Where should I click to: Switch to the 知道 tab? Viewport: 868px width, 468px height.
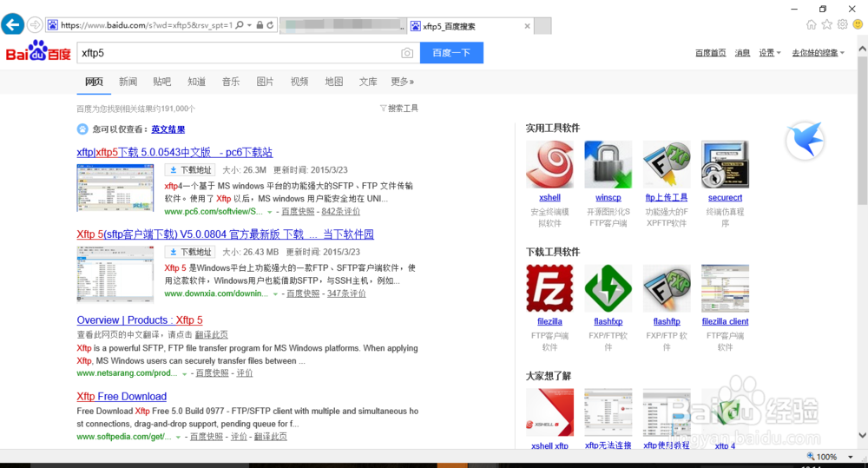[x=196, y=82]
